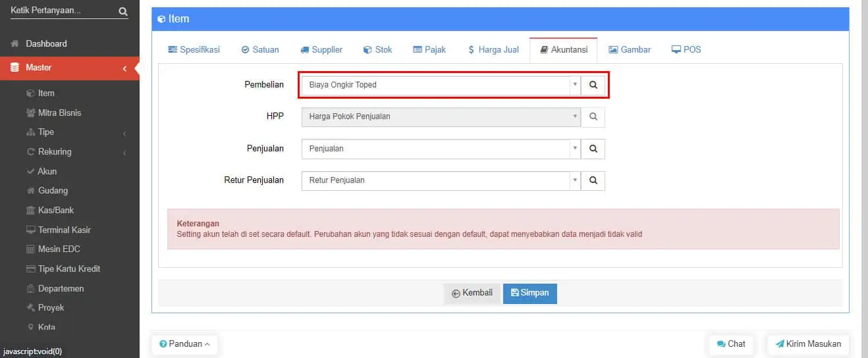Switch to the Satuan tab
The image size is (868, 358).
pos(260,49)
